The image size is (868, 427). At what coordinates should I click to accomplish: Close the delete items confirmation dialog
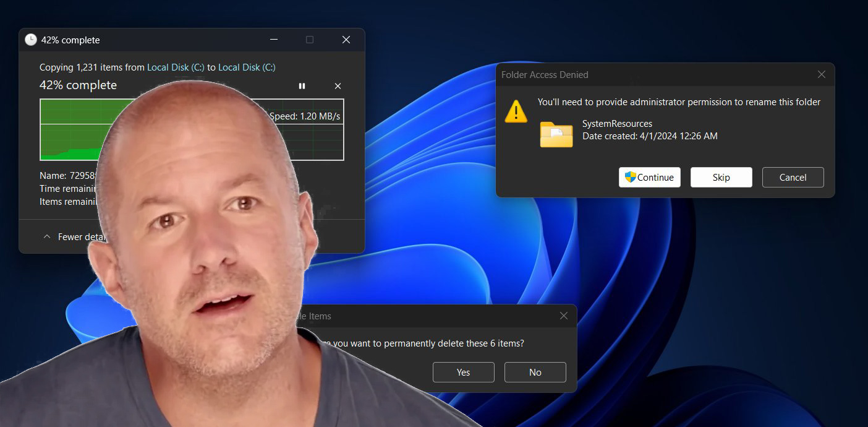563,316
